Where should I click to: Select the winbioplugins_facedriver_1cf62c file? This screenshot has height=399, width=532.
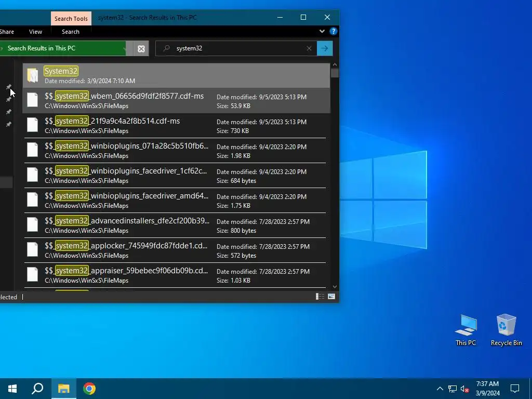(x=175, y=176)
